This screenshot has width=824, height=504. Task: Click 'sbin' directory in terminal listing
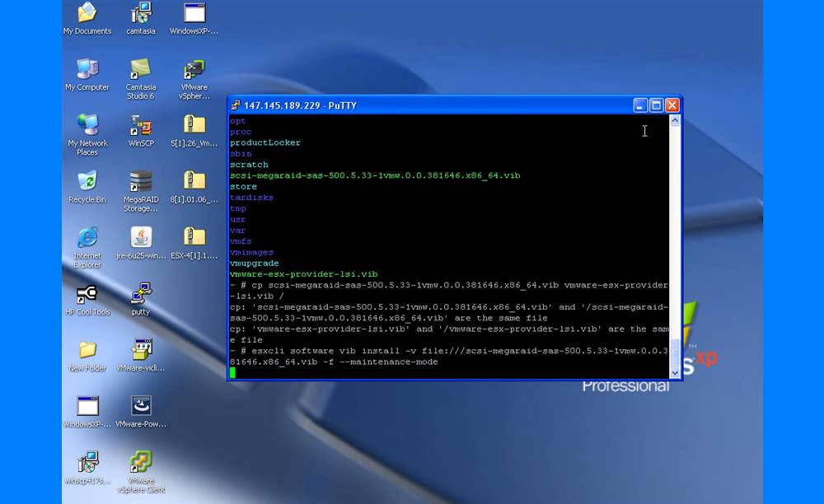pos(241,154)
